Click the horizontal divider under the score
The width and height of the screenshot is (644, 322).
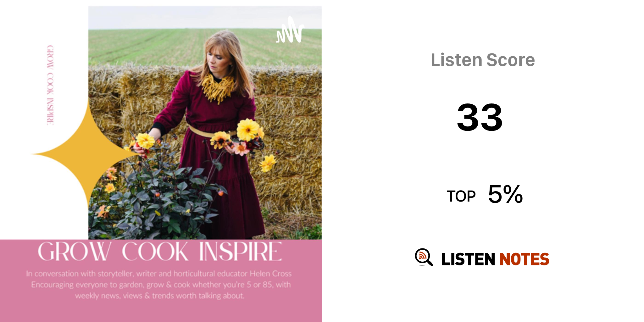tap(483, 161)
